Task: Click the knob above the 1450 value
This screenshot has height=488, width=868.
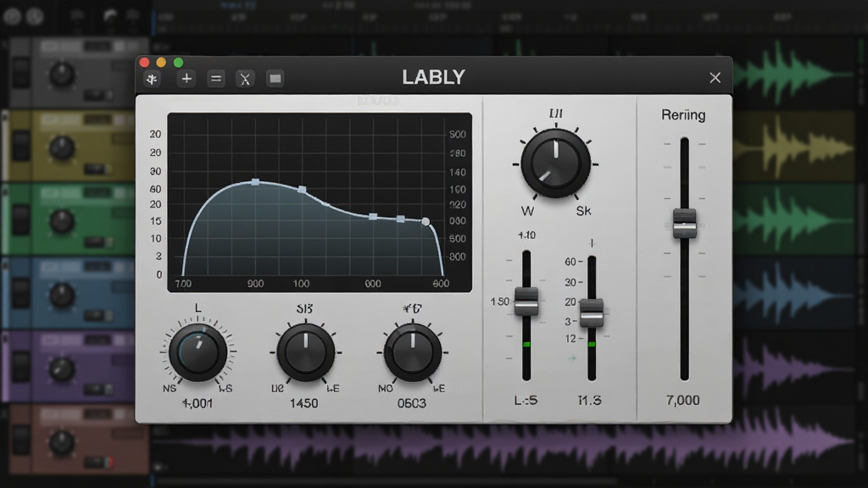Action: 305,352
